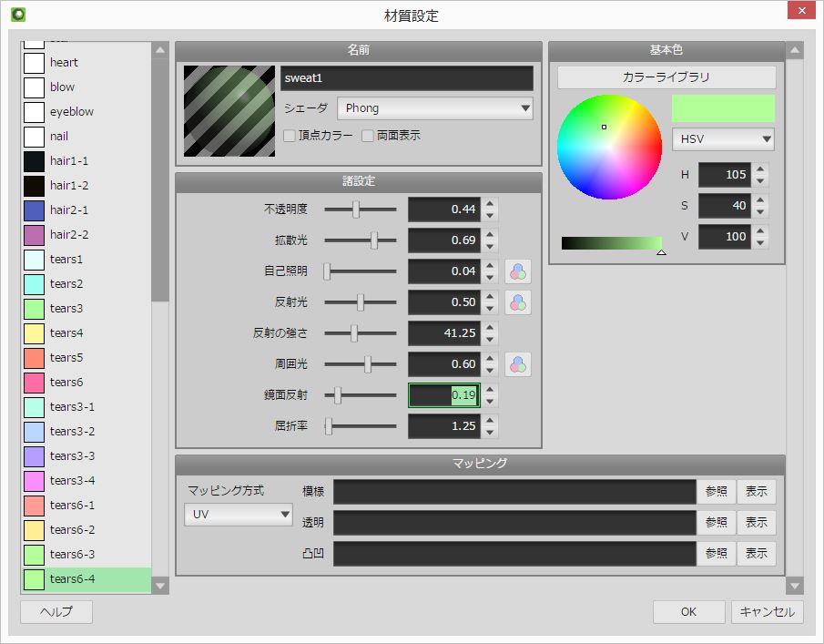Click 表示 next to the 凸凹 mapping field
The image size is (824, 644).
click(757, 553)
